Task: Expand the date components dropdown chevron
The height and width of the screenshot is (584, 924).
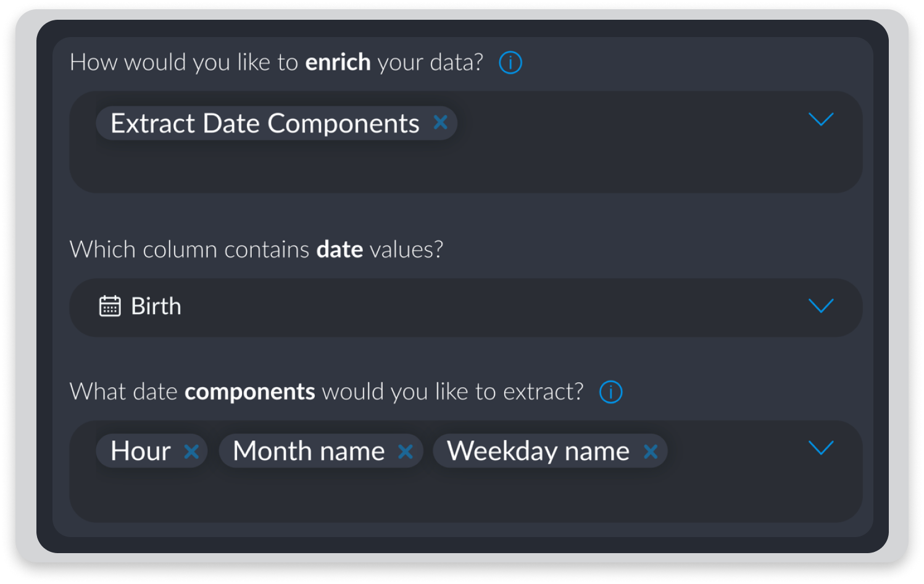Action: click(821, 448)
